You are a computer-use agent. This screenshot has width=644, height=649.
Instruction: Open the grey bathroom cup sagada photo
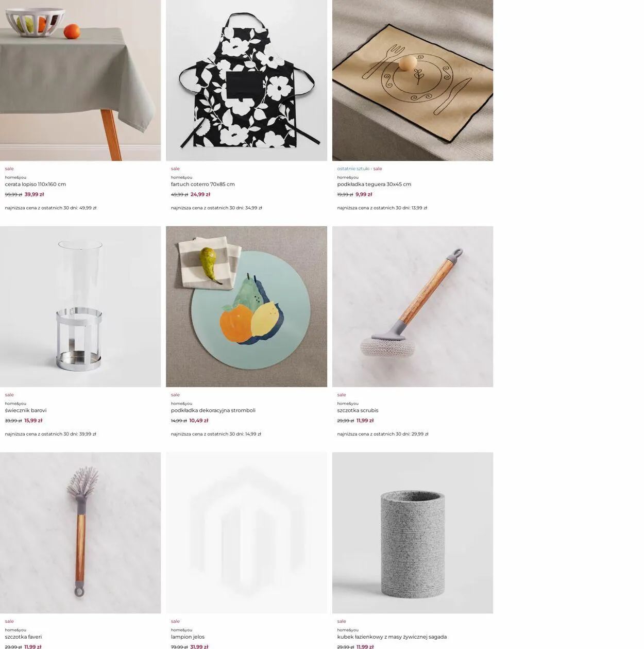[413, 533]
